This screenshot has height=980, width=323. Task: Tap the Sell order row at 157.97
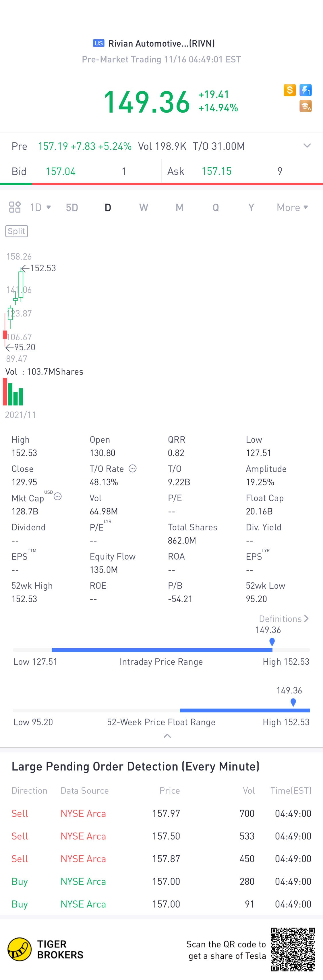pos(161,813)
